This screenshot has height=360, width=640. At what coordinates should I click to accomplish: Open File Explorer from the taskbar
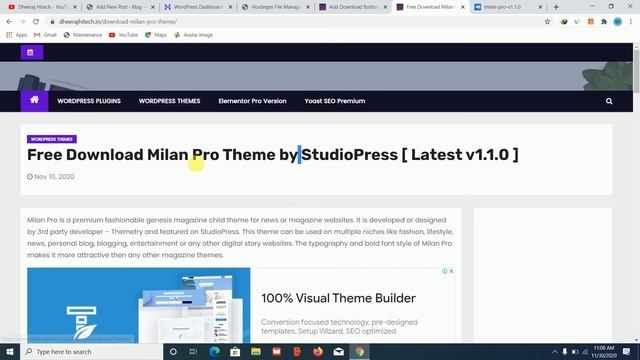(256, 351)
